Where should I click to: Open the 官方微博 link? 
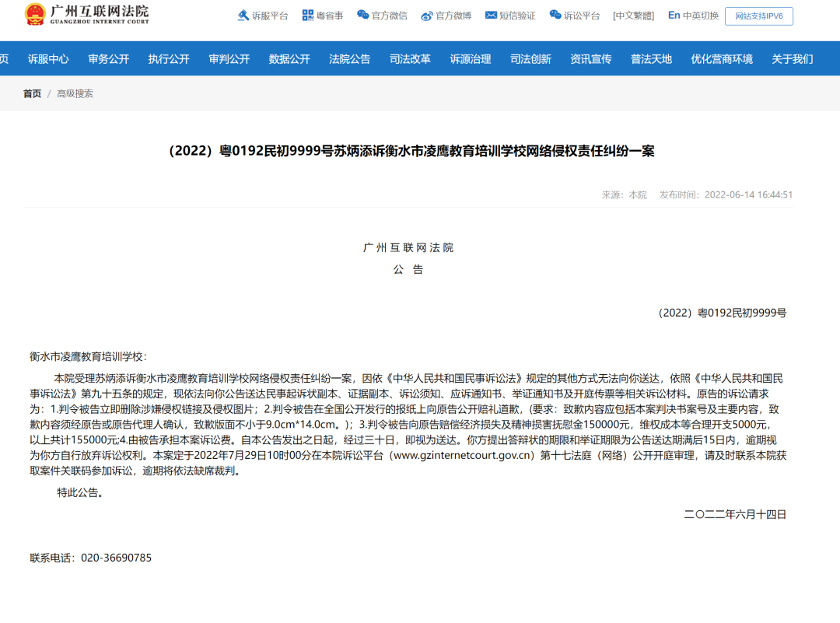453,16
